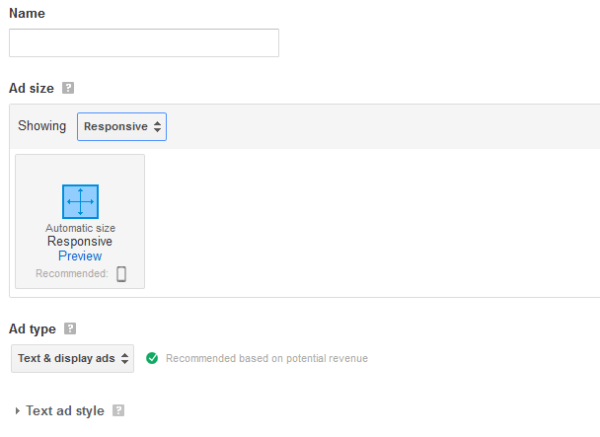Image resolution: width=600 pixels, height=437 pixels.
Task: Open the Showing Responsive dropdown
Action: (122, 127)
